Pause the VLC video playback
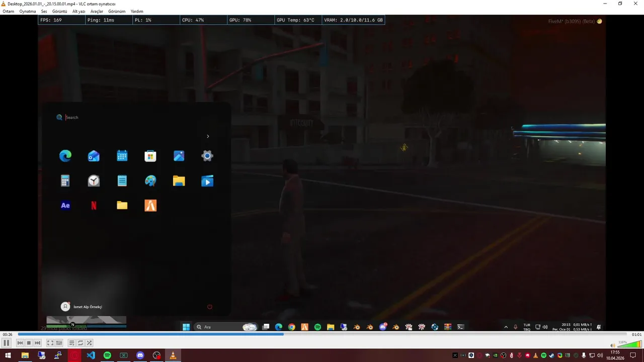 coord(6,343)
